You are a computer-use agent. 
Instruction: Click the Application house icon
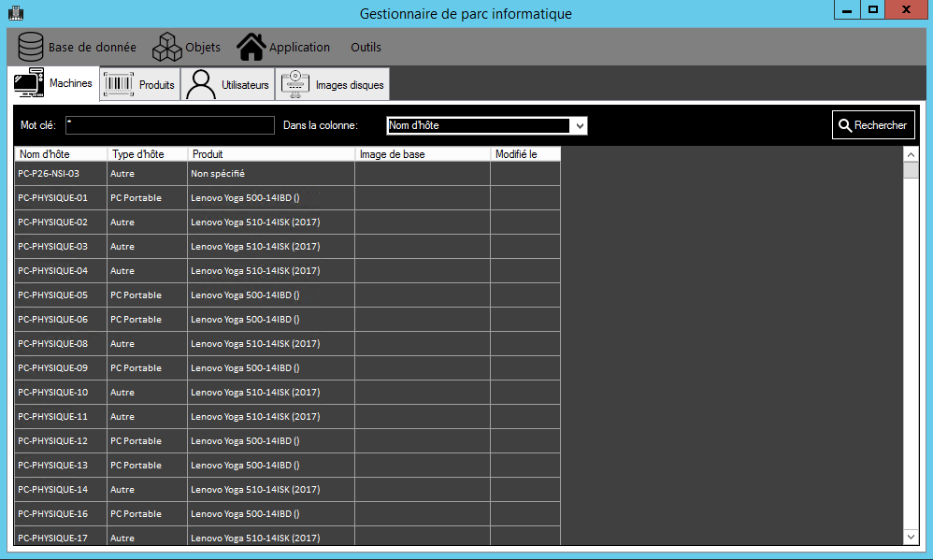(251, 47)
